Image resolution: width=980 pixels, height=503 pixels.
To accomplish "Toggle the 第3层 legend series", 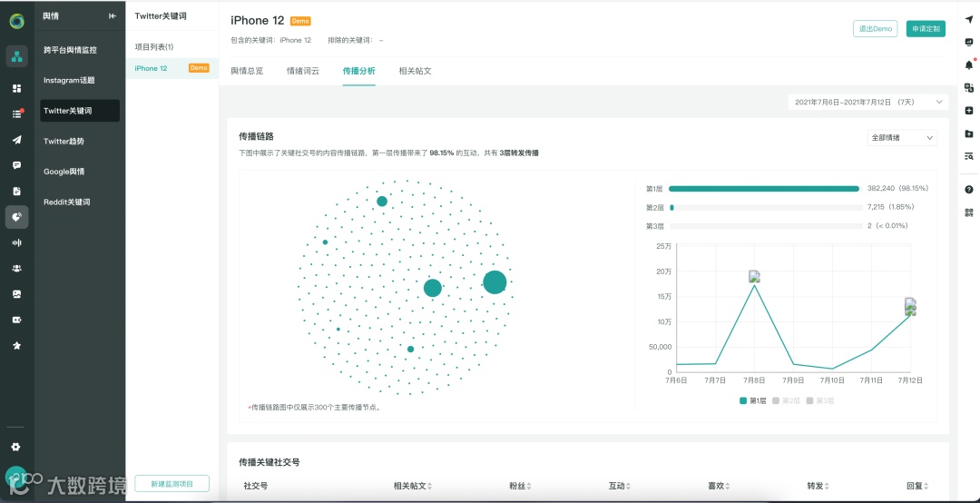I will point(820,400).
